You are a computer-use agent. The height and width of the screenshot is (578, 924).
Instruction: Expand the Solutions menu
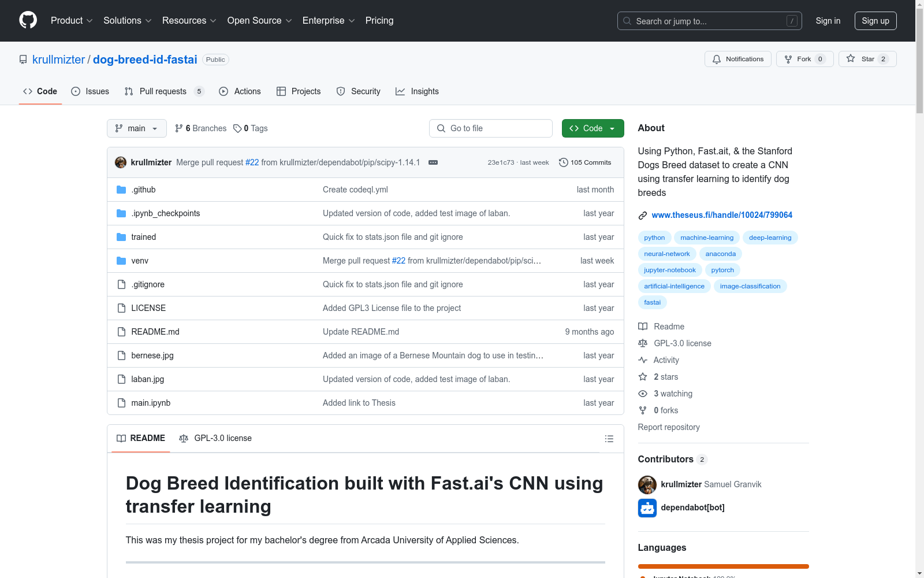click(128, 20)
